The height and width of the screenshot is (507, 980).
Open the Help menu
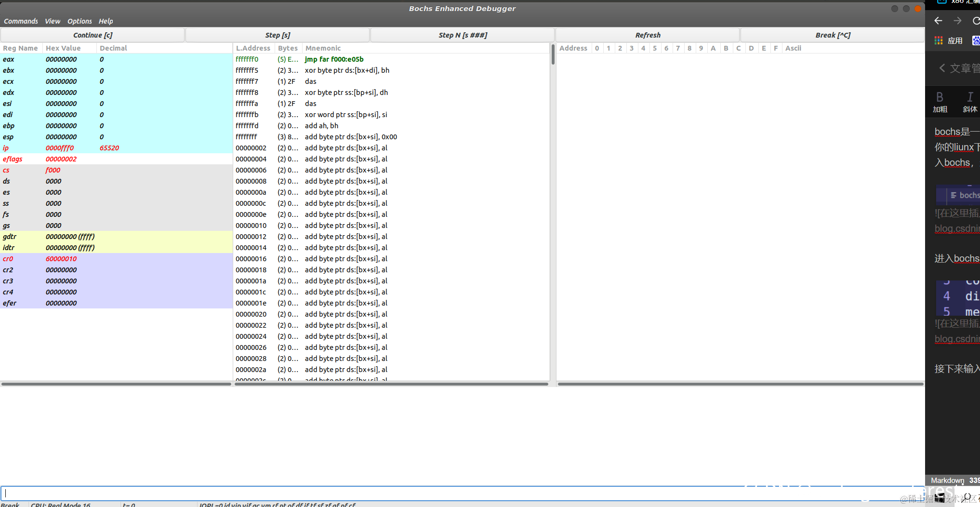[106, 21]
